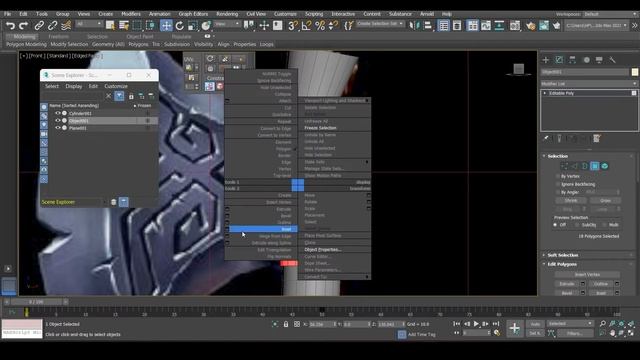The width and height of the screenshot is (640, 360).
Task: Expand Editable Poly in modifier stack
Action: [x=544, y=93]
